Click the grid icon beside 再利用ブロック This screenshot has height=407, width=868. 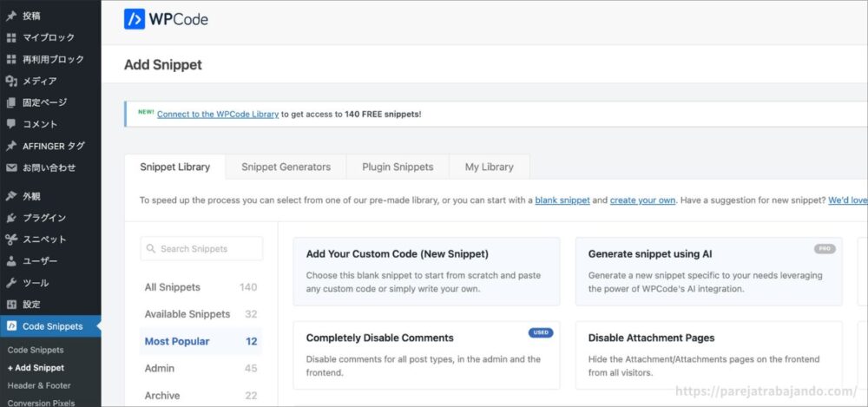coord(11,59)
